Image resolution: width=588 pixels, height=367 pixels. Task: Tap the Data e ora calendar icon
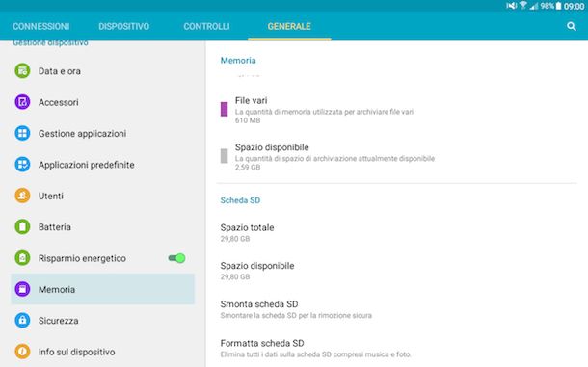[x=22, y=71]
